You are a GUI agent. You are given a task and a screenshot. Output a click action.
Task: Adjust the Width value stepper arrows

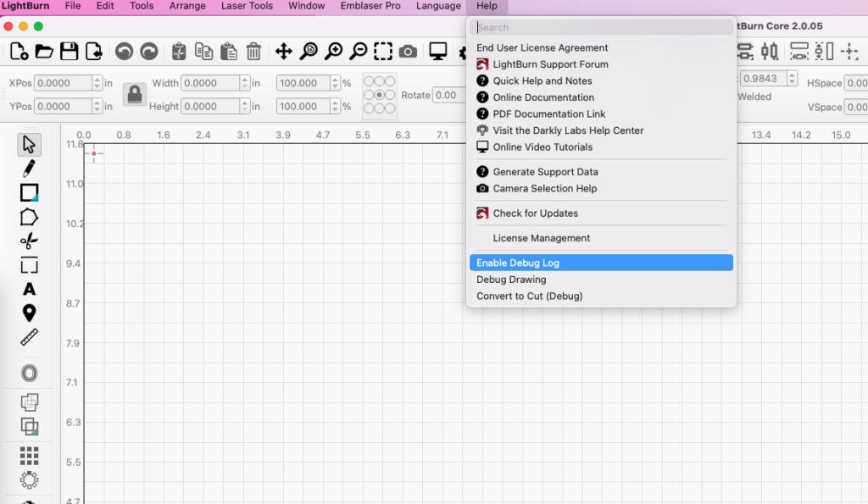[x=245, y=83]
